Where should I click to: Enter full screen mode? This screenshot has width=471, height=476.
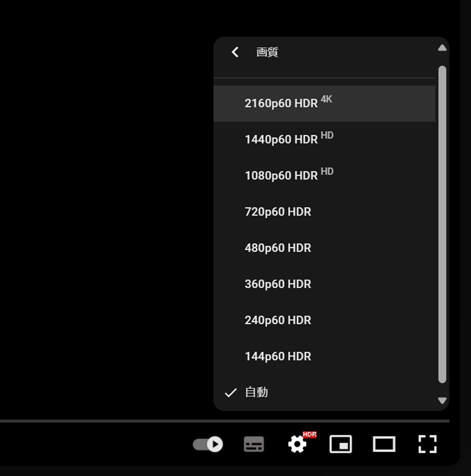point(427,444)
